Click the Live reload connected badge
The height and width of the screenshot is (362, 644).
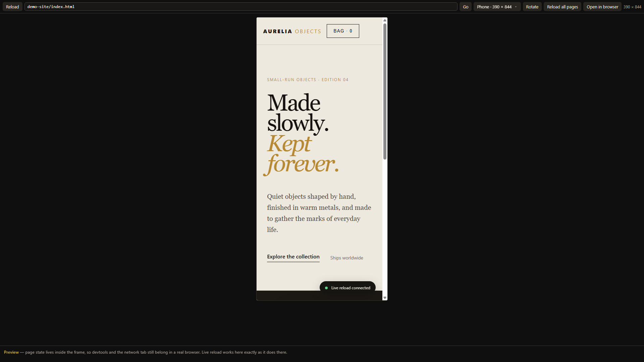pos(347,288)
